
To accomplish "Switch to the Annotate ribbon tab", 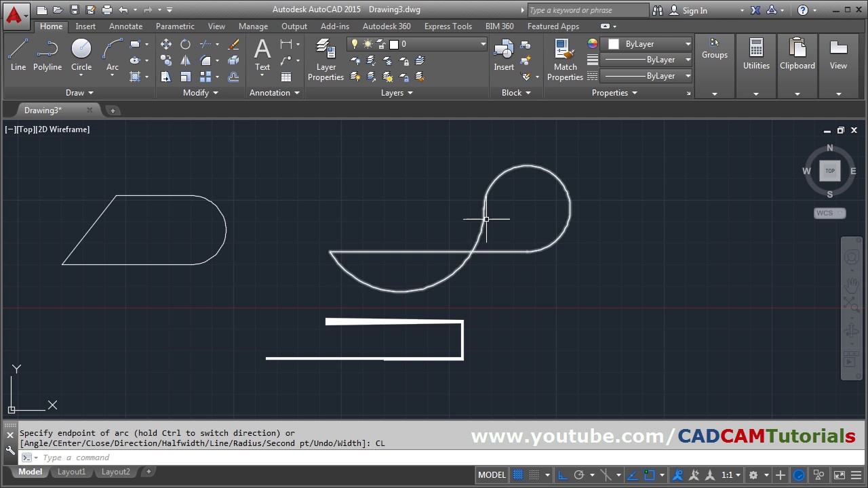I will coord(125,26).
